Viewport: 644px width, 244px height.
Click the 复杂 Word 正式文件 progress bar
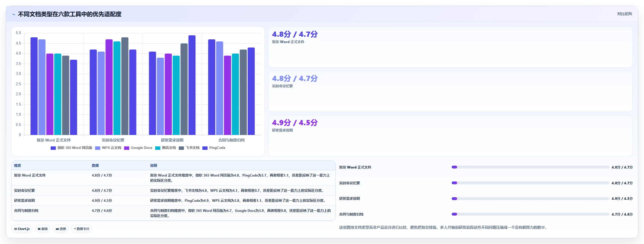tap(530, 167)
